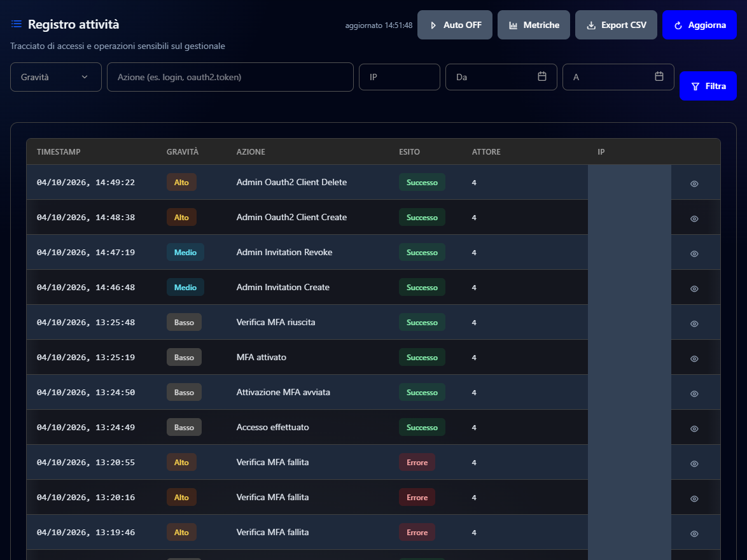Click action text Admin Oauth2 Client Create
This screenshot has width=747, height=560.
(291, 217)
